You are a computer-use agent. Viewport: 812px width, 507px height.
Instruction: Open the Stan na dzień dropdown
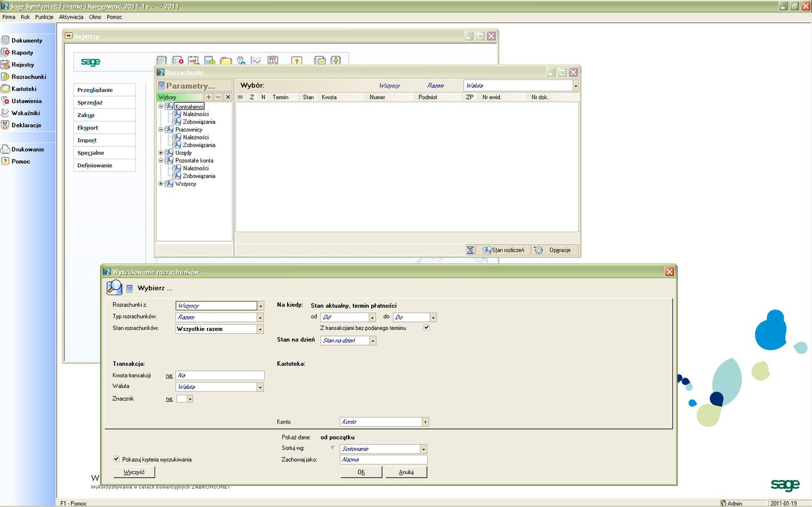tap(373, 341)
